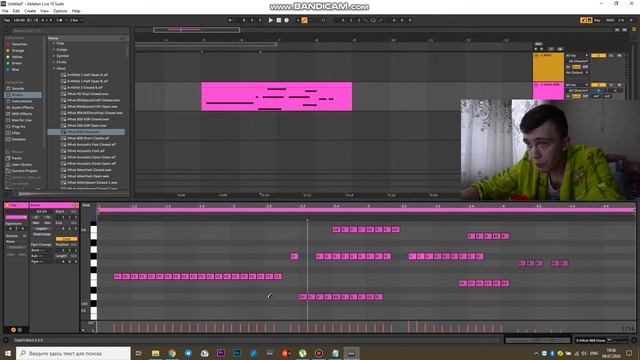Open the Current Project place
The width and height of the screenshot is (640, 360).
pyautogui.click(x=24, y=171)
